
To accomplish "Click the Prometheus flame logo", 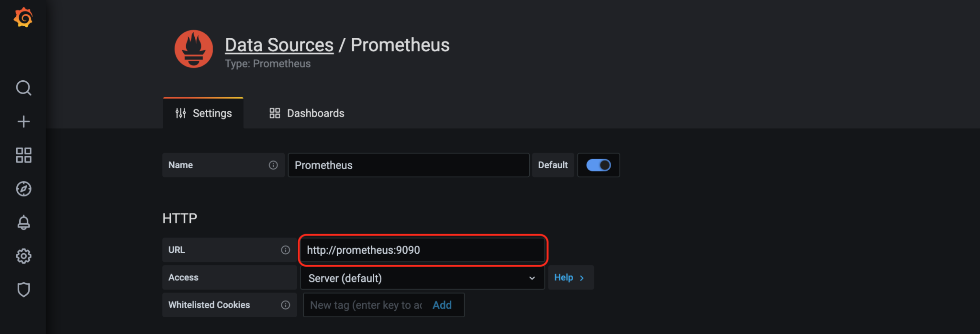I will (x=193, y=48).
